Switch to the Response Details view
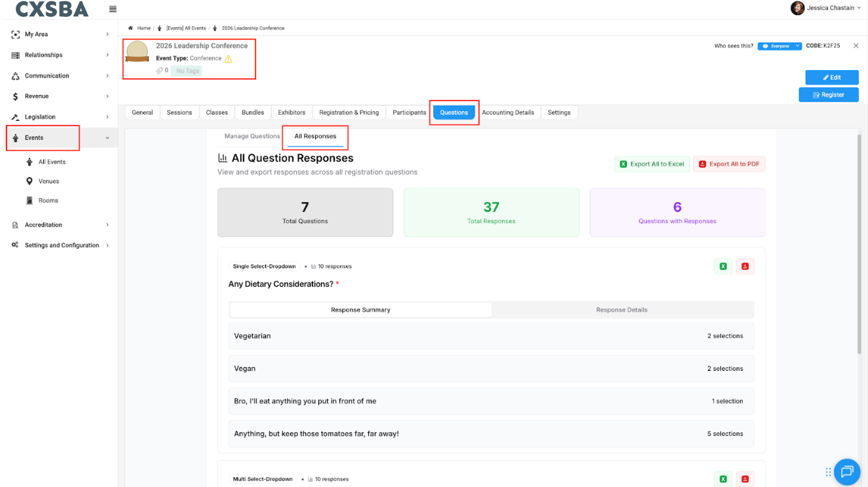Screen dimensions: 868x487 pos(622,310)
